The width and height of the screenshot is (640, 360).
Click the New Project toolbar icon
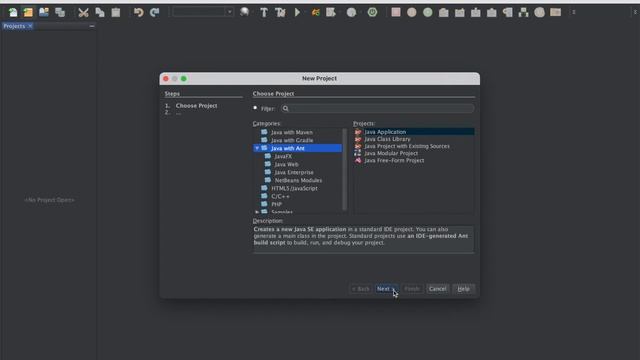28,12
